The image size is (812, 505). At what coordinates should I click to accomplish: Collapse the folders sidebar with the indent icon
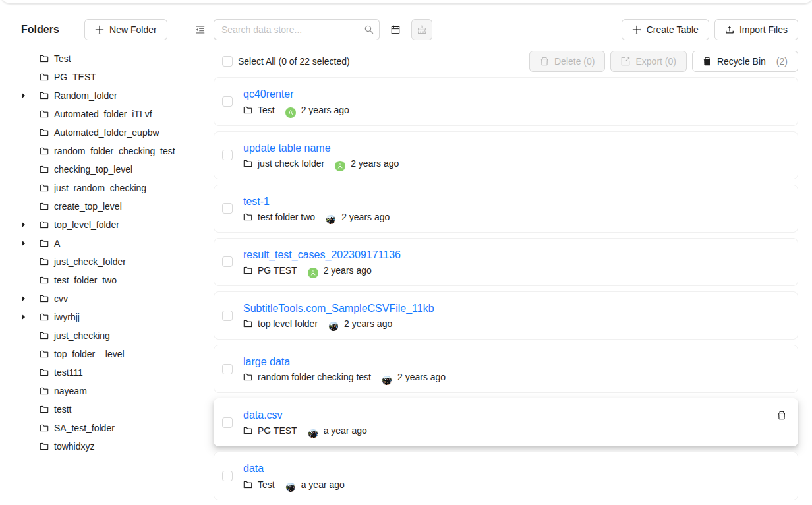(x=200, y=30)
